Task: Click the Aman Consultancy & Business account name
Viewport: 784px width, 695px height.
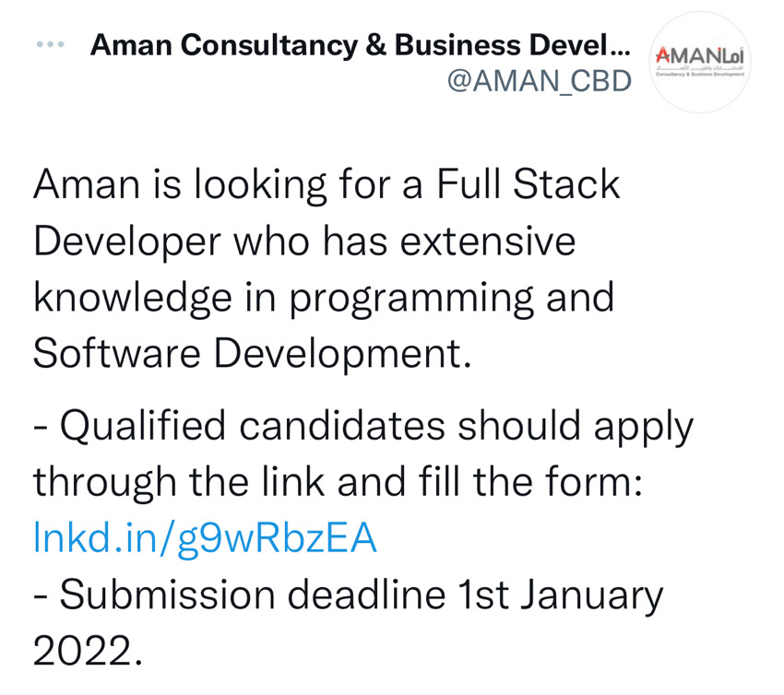Action: click(360, 45)
